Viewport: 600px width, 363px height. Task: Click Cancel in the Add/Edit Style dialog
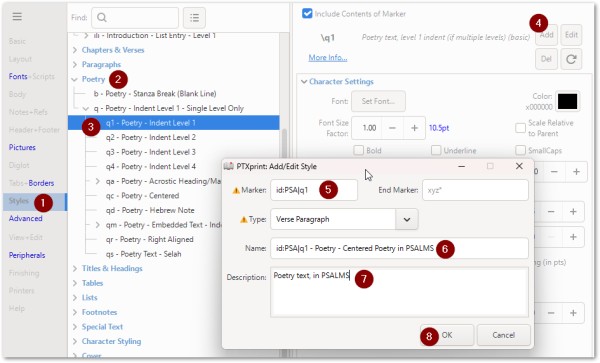pos(504,335)
